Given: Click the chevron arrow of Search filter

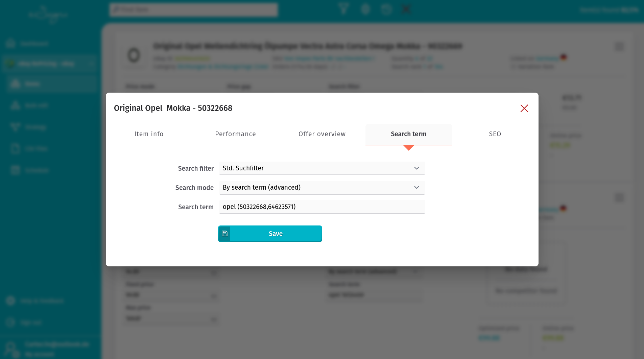Looking at the screenshot, I should coord(416,168).
